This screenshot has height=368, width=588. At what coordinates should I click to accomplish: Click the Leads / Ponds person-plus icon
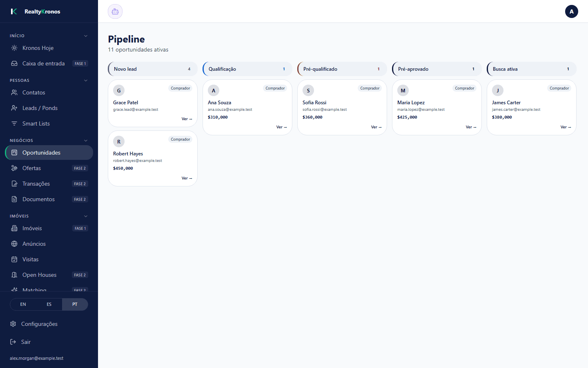14,108
